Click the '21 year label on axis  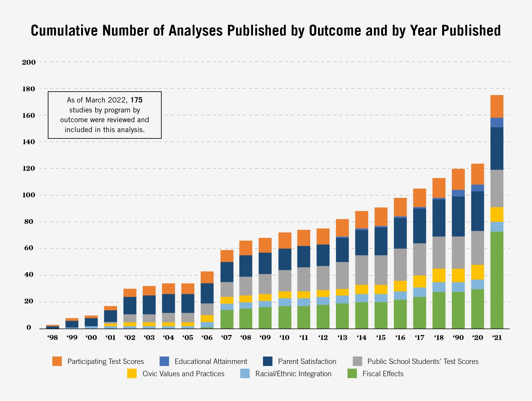pyautogui.click(x=497, y=338)
